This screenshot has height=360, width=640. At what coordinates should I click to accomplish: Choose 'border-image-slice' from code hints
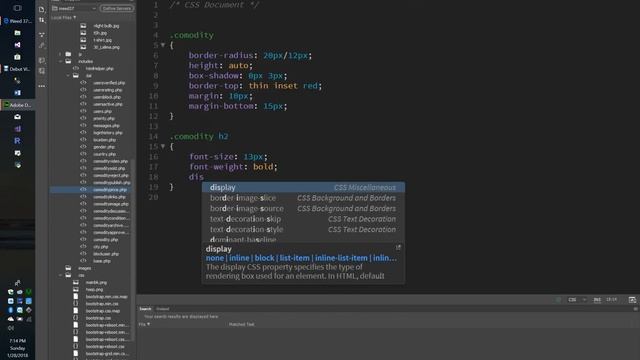tap(303, 198)
